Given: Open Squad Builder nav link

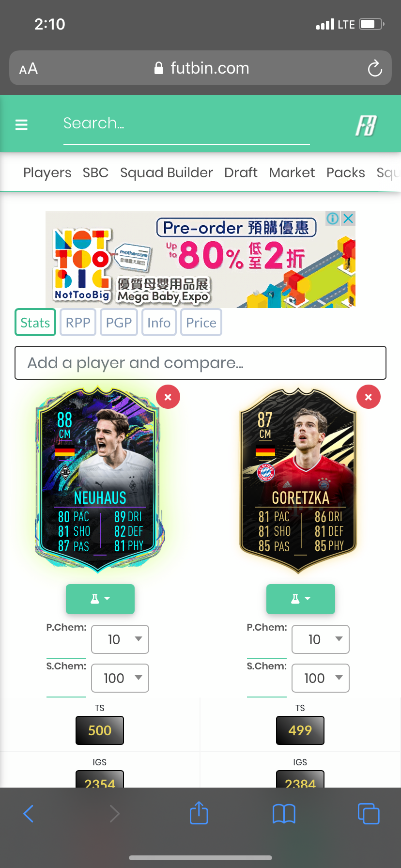Looking at the screenshot, I should click(167, 173).
